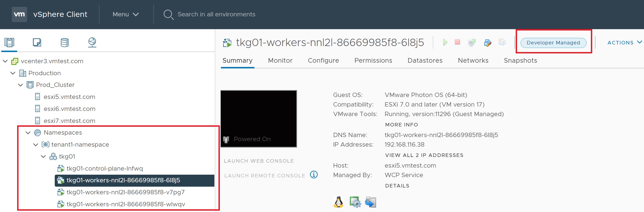Open the Snapshots tab
644x212 pixels.
tap(520, 60)
